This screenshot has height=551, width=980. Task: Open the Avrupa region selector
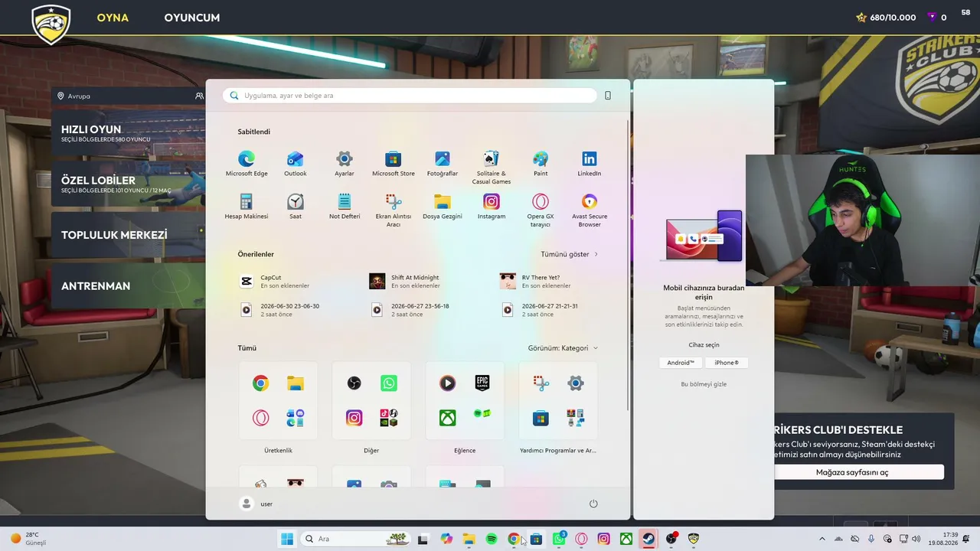coord(73,96)
